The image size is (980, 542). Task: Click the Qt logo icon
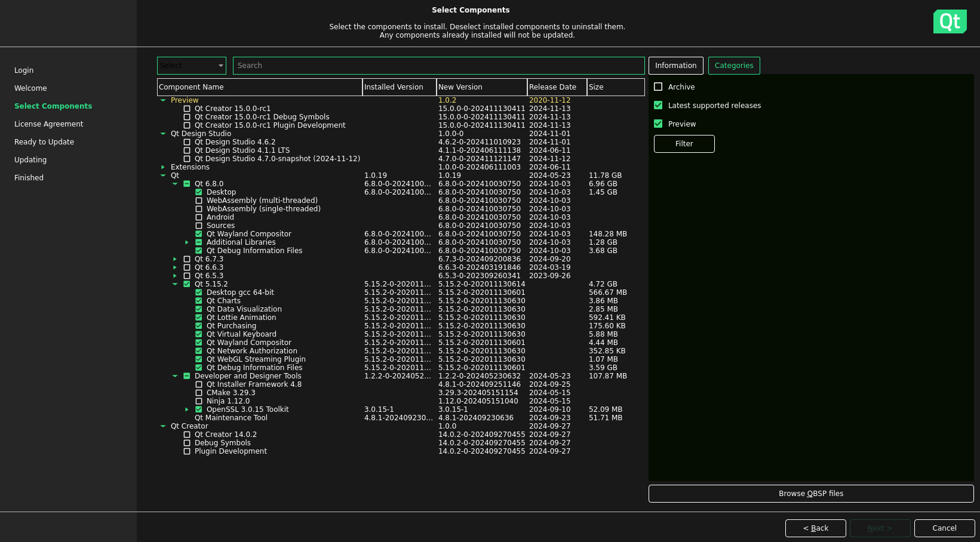(950, 21)
